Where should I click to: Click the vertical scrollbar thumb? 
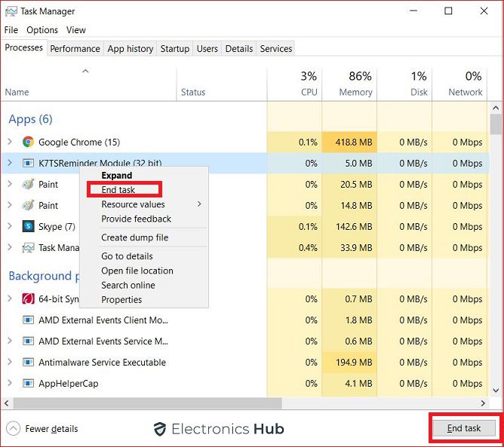click(496, 124)
